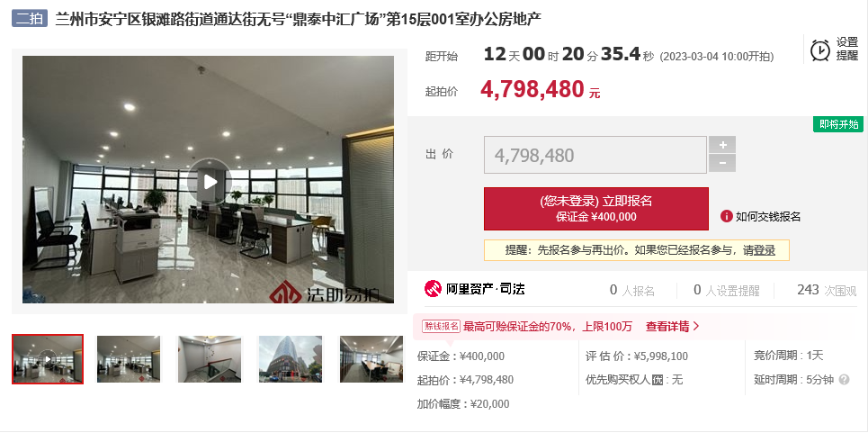Open the 如何交钱报名 help link
Viewport: 868px width, 433px height.
pos(768,216)
